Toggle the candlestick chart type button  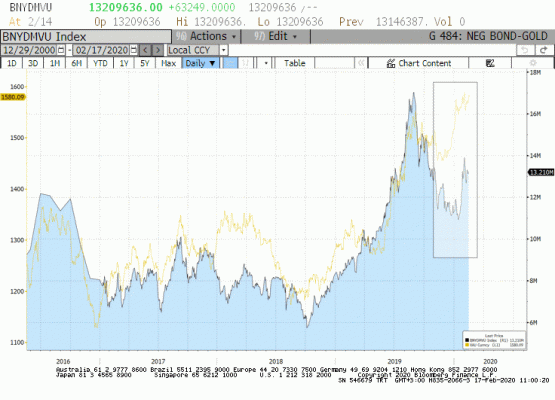click(x=245, y=63)
